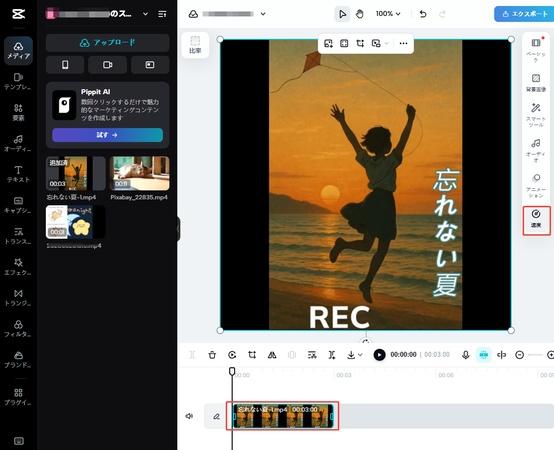This screenshot has width=554, height=450.
Task: Select the pointer selection tool
Action: [342, 14]
